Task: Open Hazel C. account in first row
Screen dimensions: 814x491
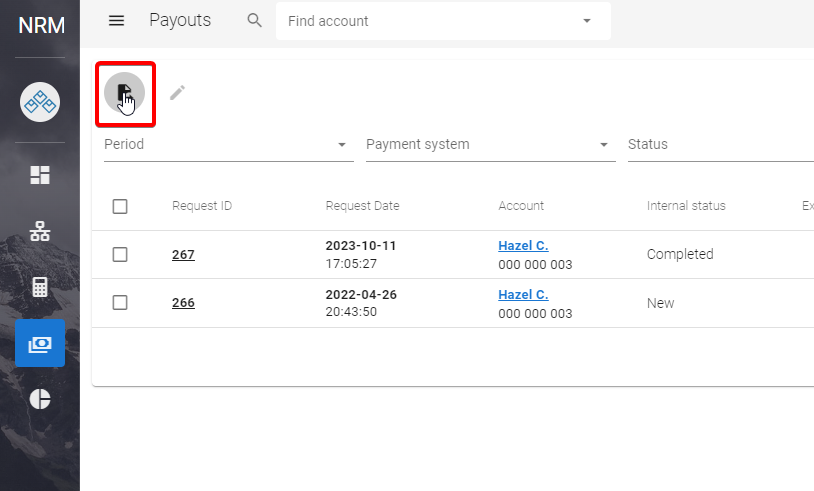Action: coord(523,246)
